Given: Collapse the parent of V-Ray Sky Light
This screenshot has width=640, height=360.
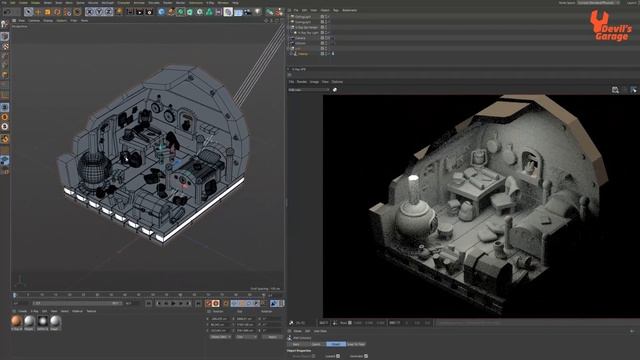Looking at the screenshot, I should (289, 27).
